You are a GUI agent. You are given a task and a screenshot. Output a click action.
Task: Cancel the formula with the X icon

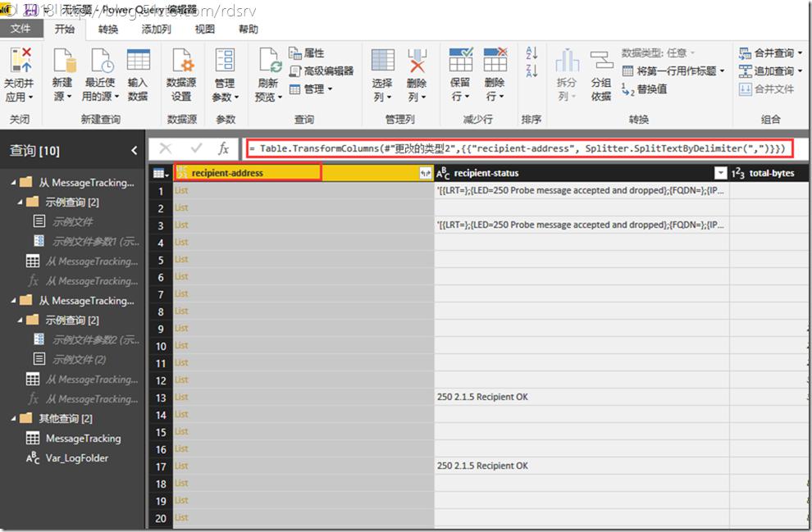[165, 148]
